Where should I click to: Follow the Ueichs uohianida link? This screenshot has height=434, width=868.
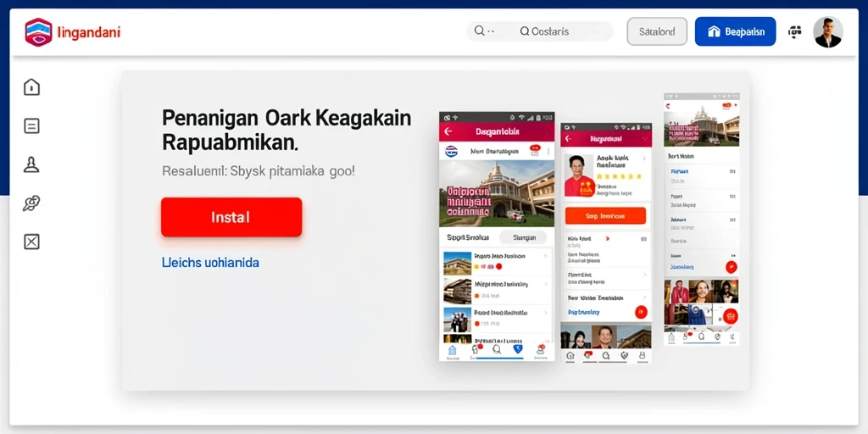210,263
